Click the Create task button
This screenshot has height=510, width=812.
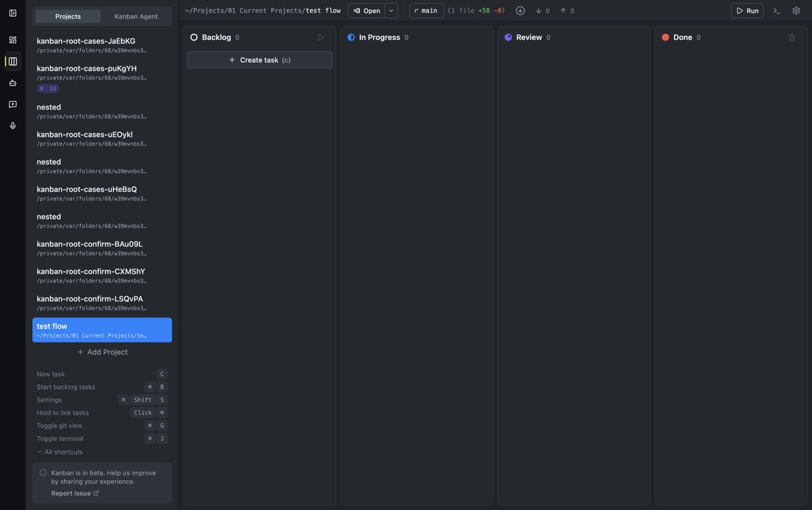(260, 60)
